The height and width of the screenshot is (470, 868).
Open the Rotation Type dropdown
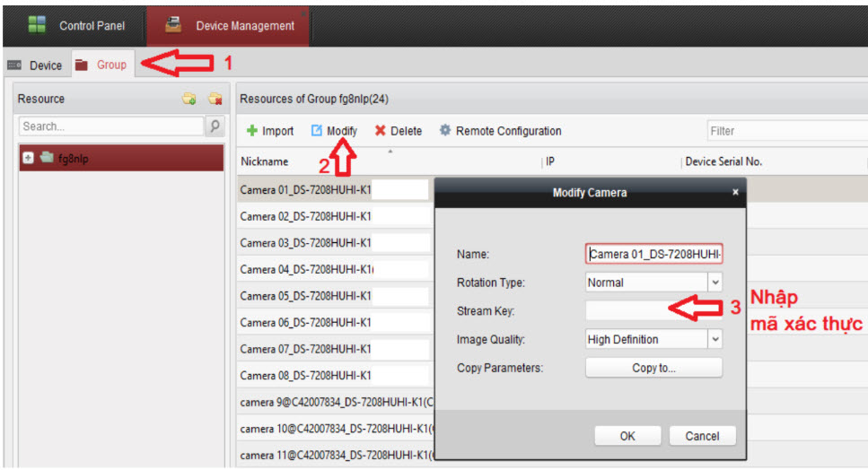coord(715,283)
